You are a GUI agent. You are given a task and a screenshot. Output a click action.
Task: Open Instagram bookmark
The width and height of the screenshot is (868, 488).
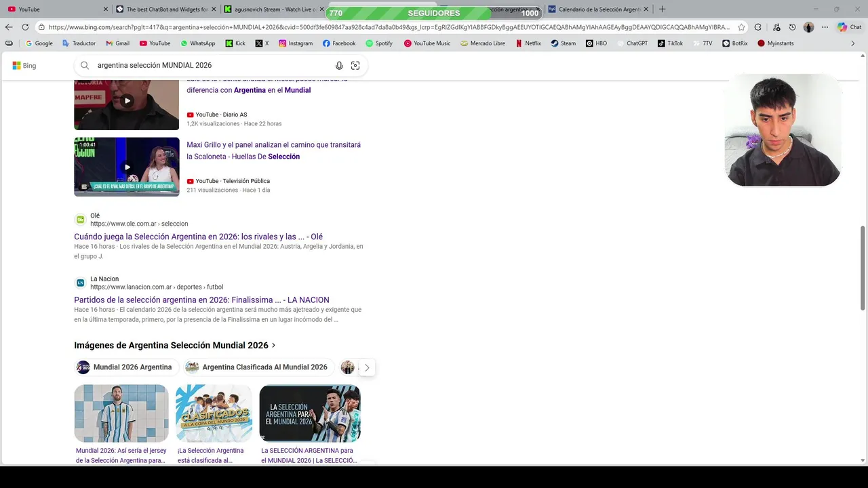tap(296, 43)
